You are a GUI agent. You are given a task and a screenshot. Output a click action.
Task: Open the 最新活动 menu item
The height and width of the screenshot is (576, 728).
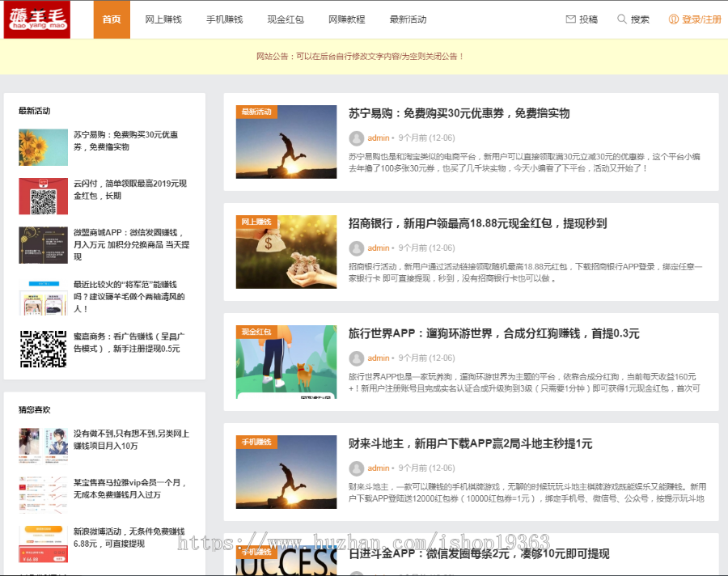coord(407,18)
